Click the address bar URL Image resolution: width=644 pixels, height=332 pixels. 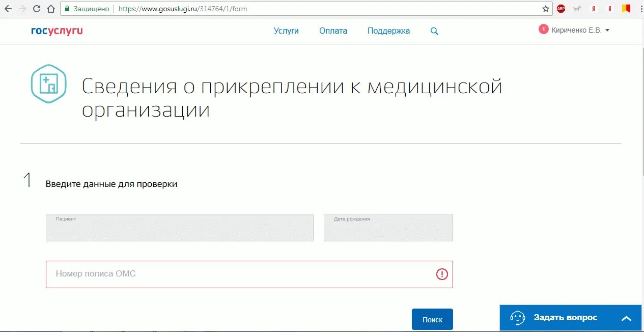coord(183,9)
